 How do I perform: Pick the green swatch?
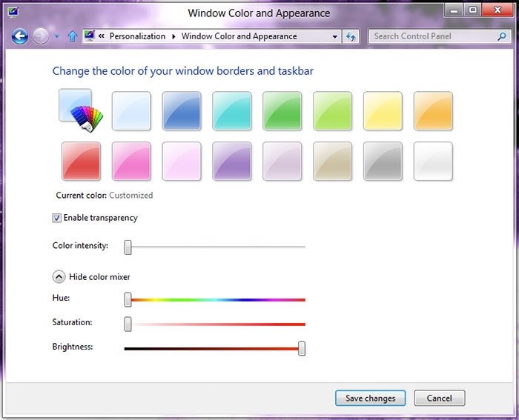282,111
